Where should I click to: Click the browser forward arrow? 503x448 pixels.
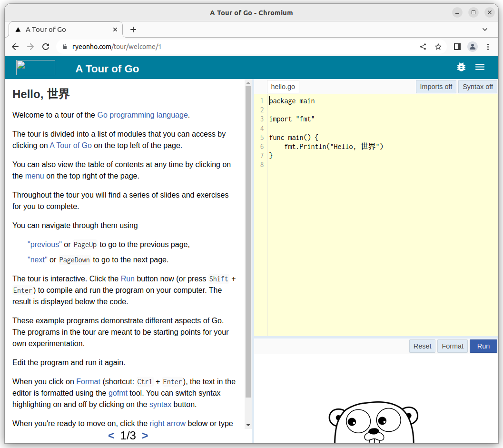[x=30, y=47]
